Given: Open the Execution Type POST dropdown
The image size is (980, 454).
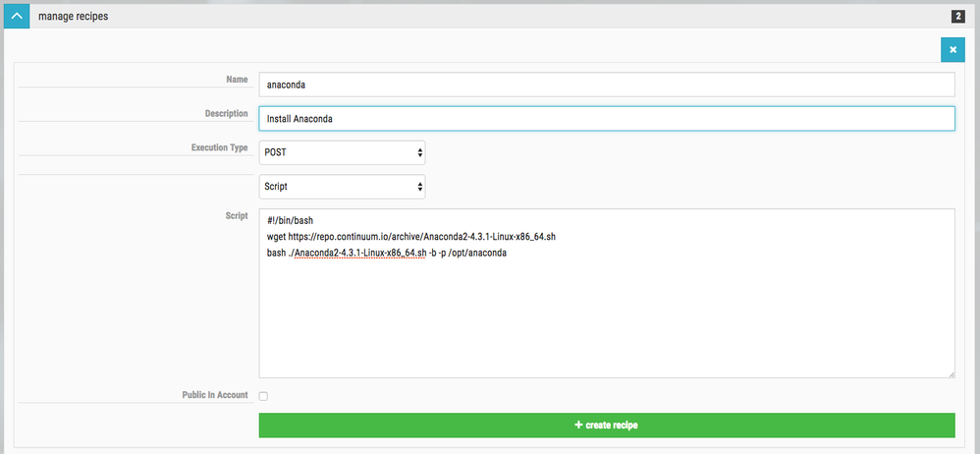Looking at the screenshot, I should click(x=342, y=152).
